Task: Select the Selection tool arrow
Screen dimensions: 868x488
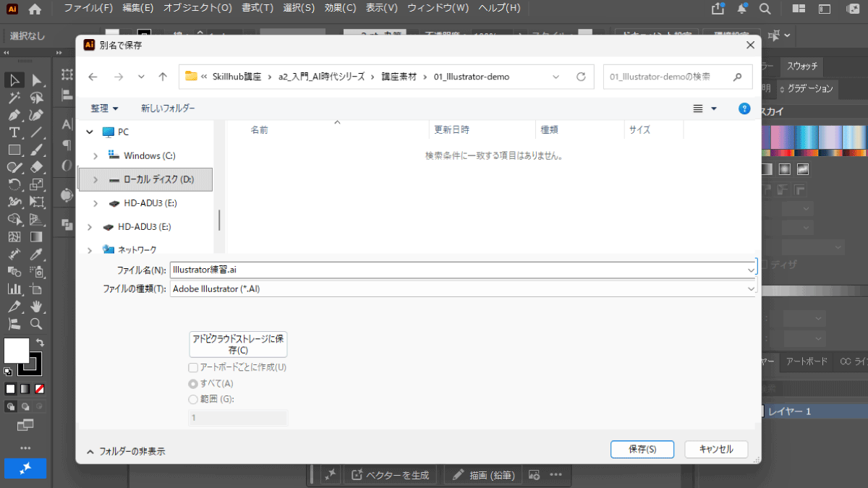Action: click(x=14, y=80)
